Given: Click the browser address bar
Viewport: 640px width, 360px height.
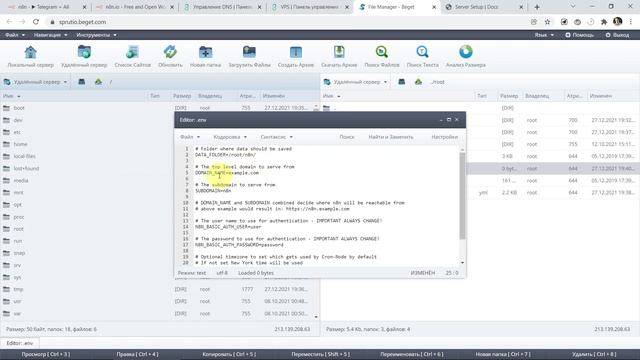Looking at the screenshot, I should [286, 22].
